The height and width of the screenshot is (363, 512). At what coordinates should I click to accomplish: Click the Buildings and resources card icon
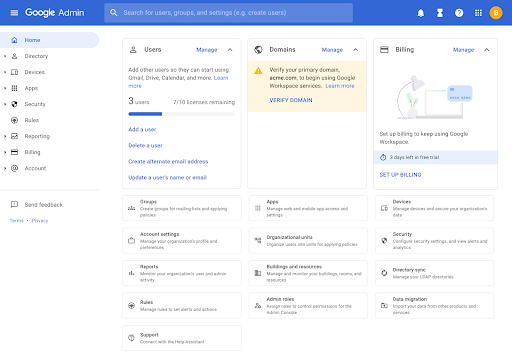click(258, 273)
